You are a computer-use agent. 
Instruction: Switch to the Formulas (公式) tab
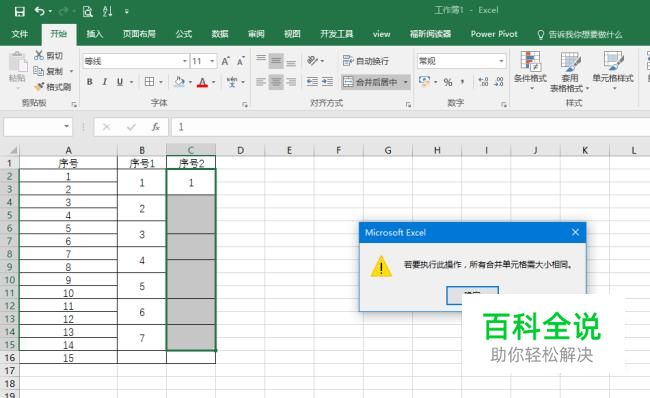click(184, 34)
